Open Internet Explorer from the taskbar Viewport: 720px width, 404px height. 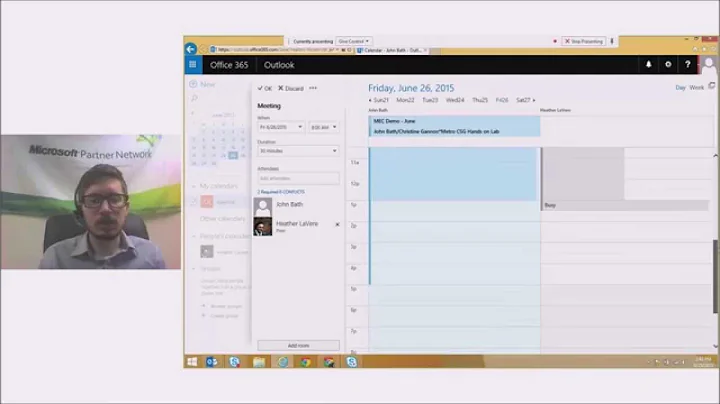[x=282, y=362]
